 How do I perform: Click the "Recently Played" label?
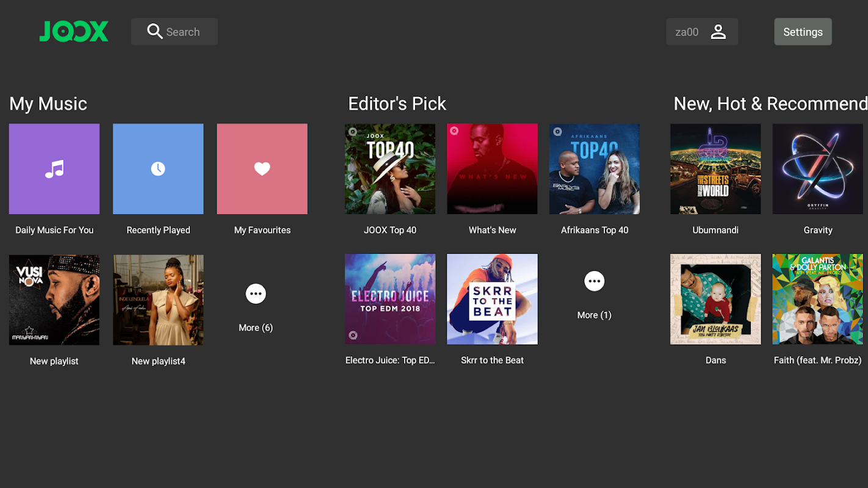[x=158, y=230]
